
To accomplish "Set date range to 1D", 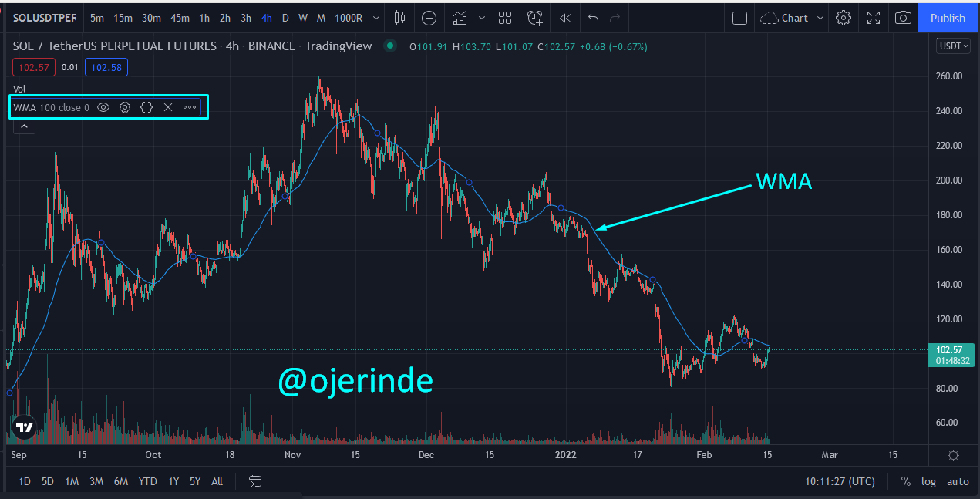I will 25,481.
